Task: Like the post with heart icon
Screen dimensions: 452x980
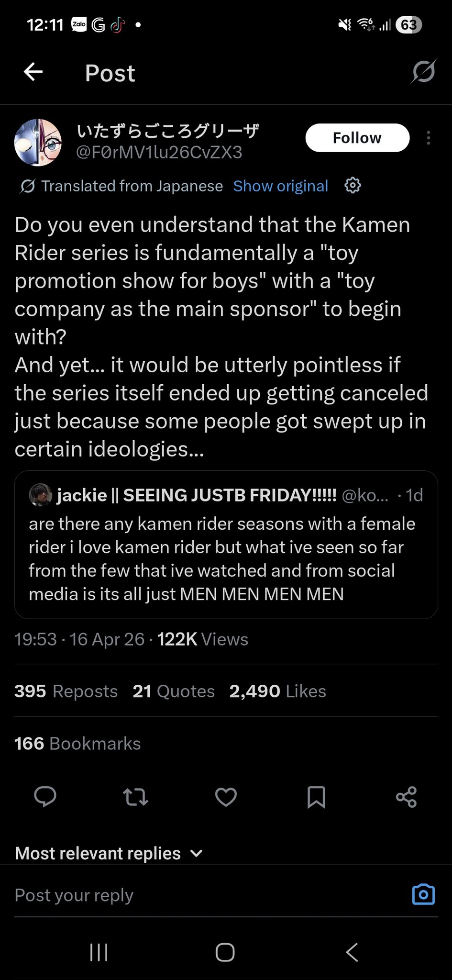Action: (226, 797)
